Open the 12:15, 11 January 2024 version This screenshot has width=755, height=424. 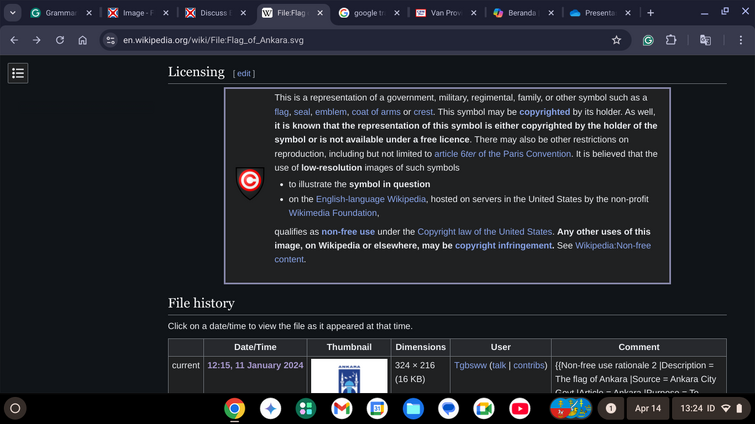[255, 365]
